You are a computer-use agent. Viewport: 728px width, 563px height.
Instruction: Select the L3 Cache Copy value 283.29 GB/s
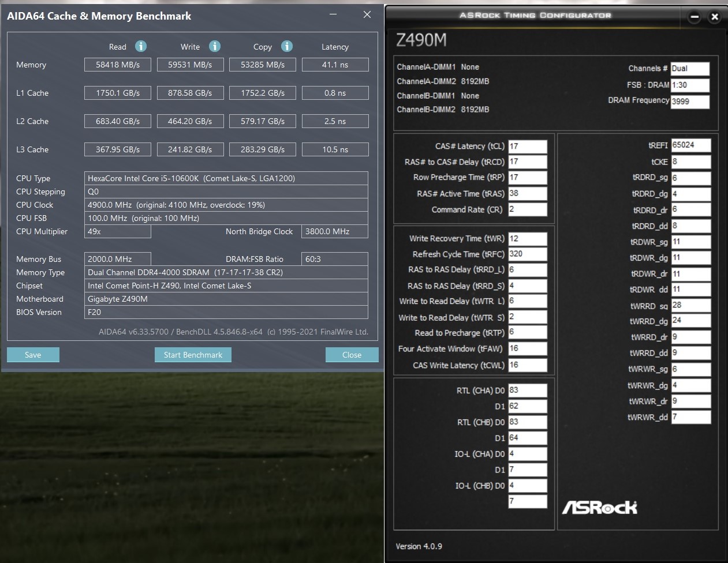[x=263, y=149]
